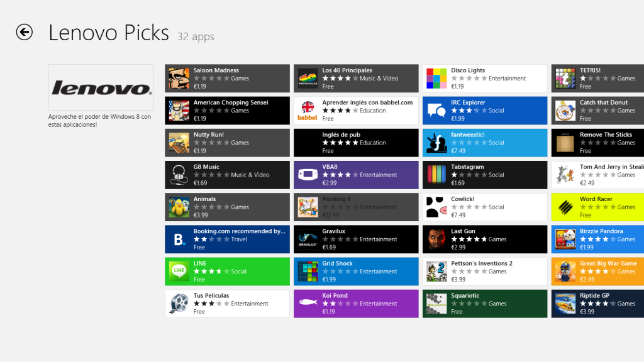Click the '32 apps' count text
The image size is (644, 362).
click(196, 36)
